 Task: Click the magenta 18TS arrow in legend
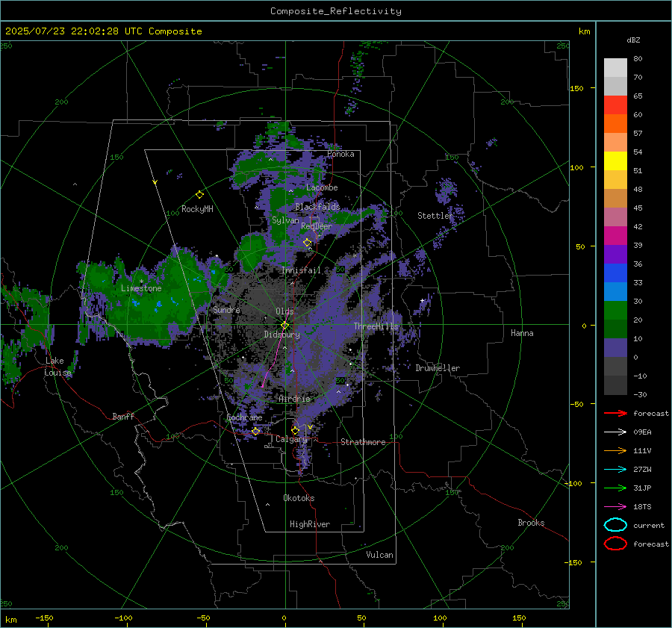(x=615, y=507)
